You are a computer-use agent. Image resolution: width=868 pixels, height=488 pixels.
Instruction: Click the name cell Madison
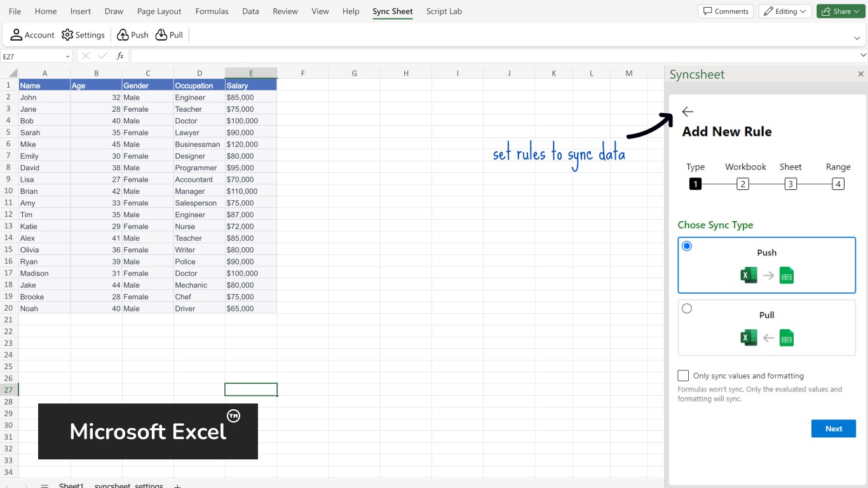click(x=44, y=273)
